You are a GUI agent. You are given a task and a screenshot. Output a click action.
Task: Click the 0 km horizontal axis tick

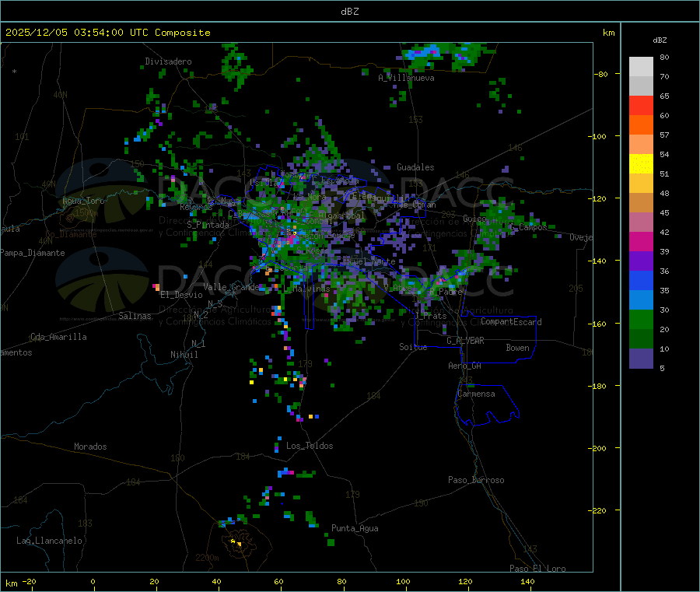(93, 581)
